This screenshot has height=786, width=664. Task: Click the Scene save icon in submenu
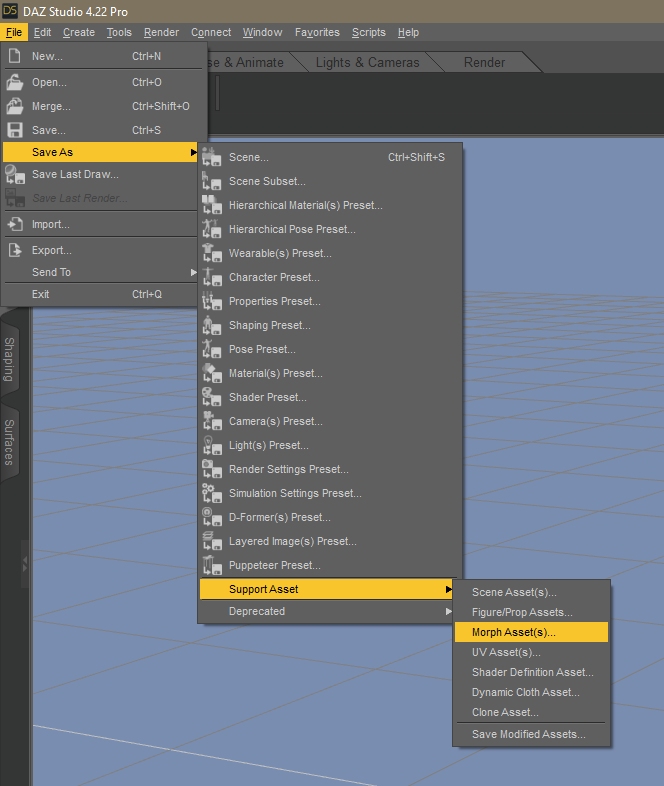coord(211,157)
